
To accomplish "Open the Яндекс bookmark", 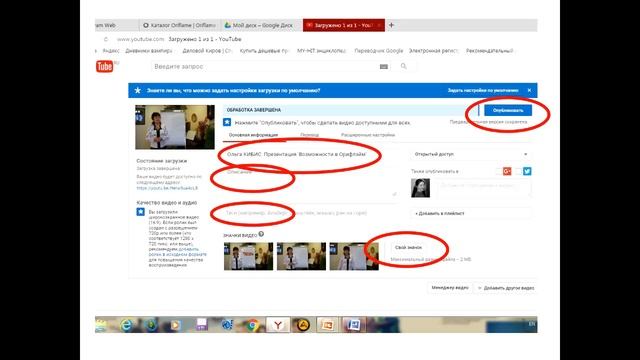I will [x=111, y=51].
